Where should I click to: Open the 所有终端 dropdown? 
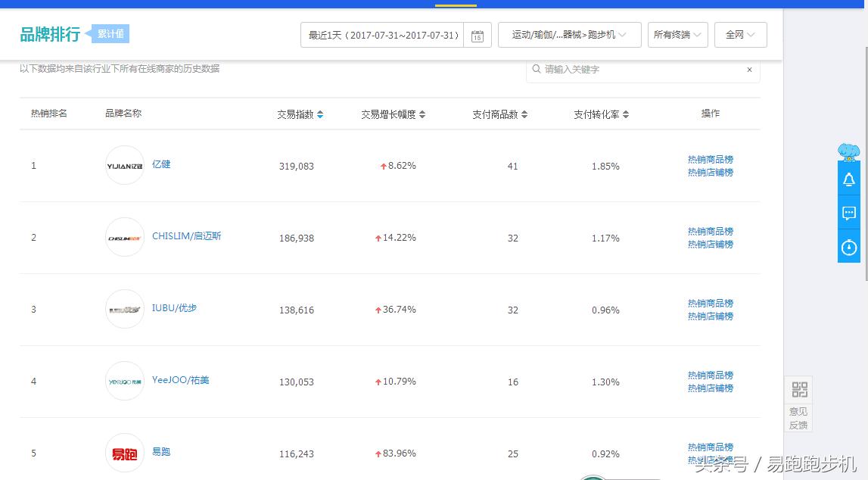[677, 35]
